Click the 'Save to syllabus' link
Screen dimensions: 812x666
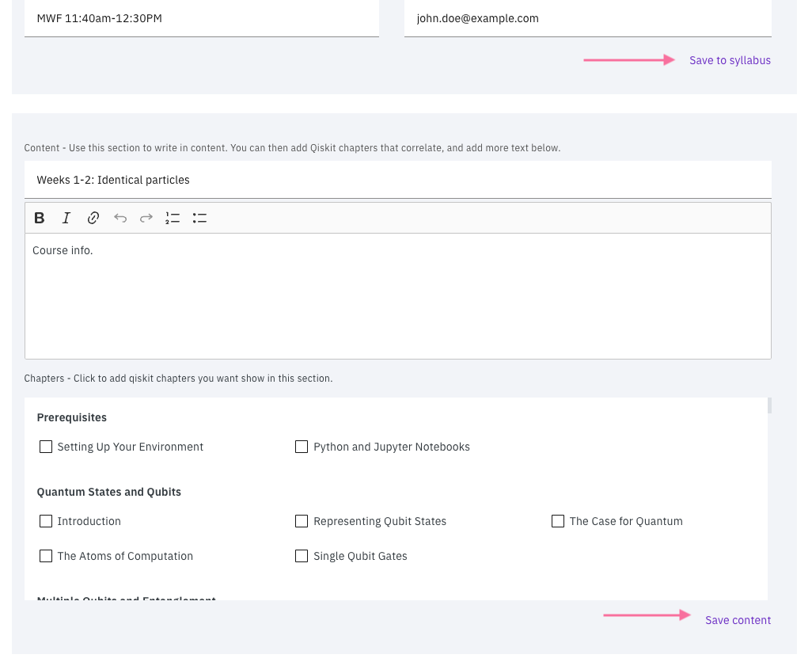(x=730, y=60)
